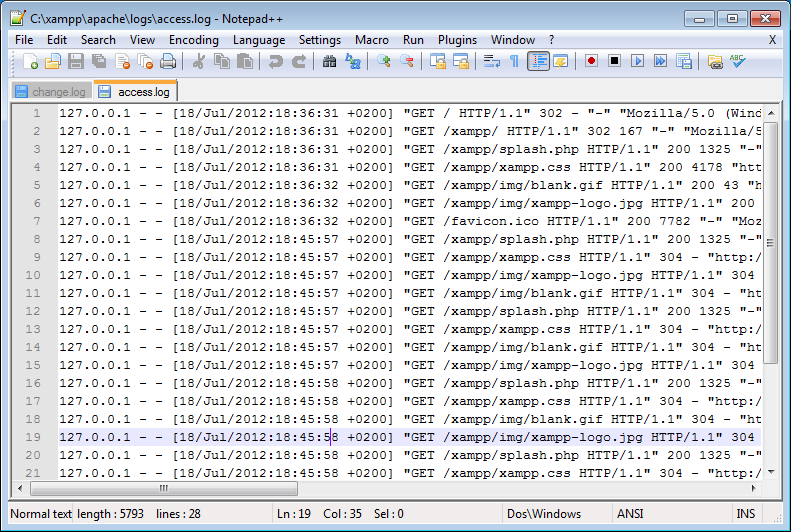Zoom out using toolbar magnifier
This screenshot has height=532, width=791.
[407, 62]
